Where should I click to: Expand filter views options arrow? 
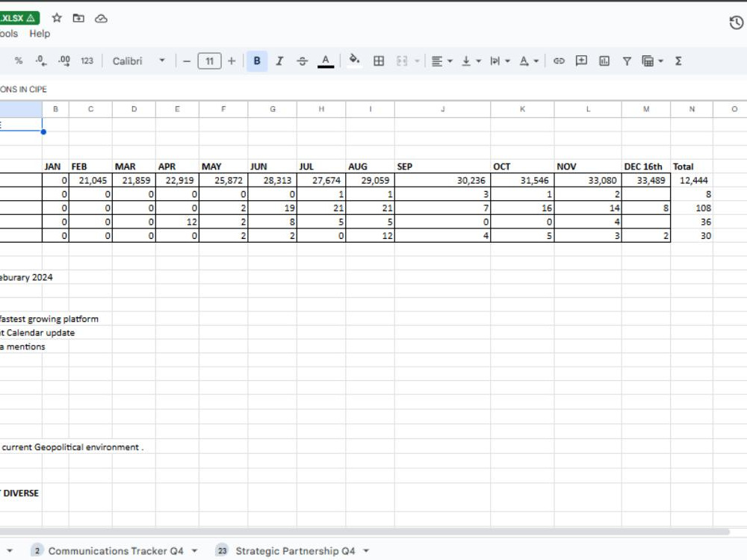(x=661, y=61)
